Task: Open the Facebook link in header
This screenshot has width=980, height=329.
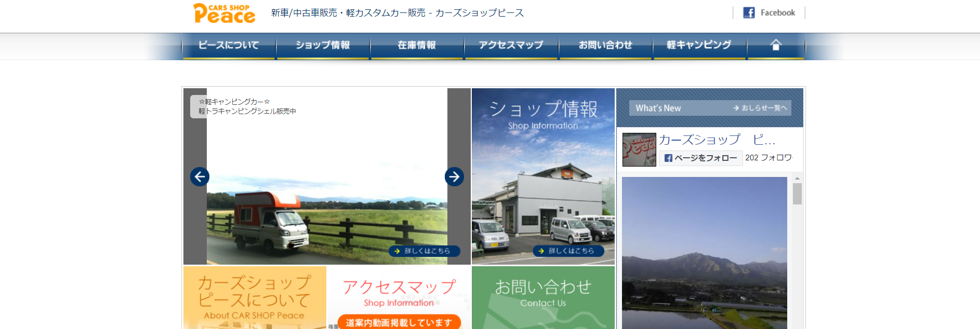Action: [769, 12]
